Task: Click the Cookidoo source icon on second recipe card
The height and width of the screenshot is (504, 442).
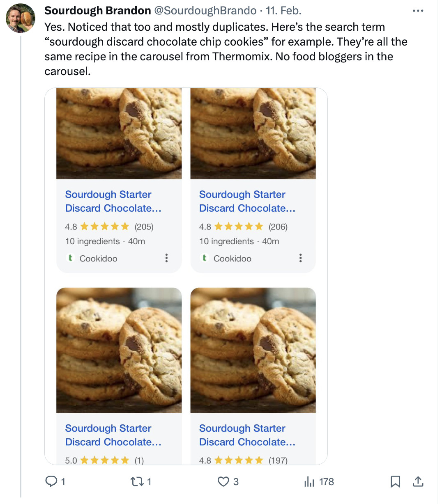Action: [x=204, y=258]
